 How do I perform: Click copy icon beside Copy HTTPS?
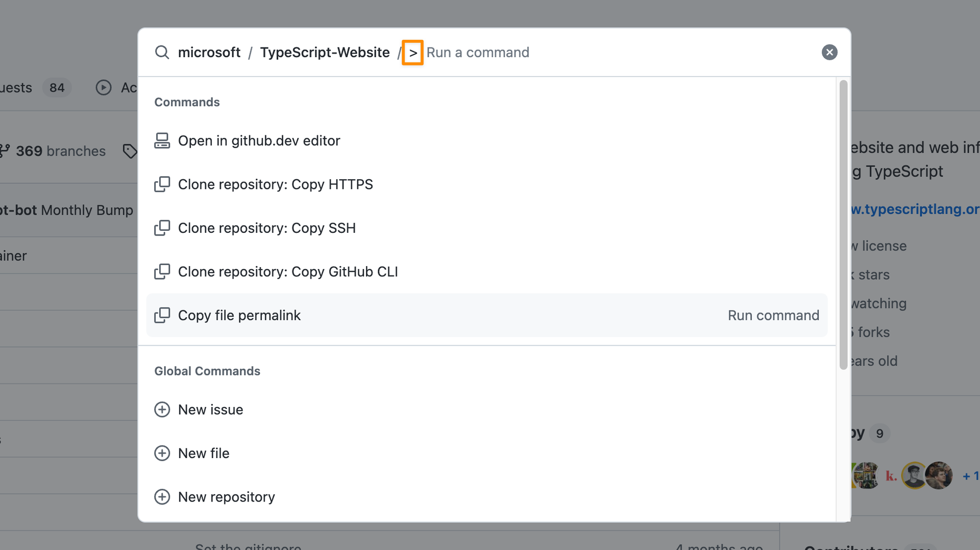coord(162,184)
